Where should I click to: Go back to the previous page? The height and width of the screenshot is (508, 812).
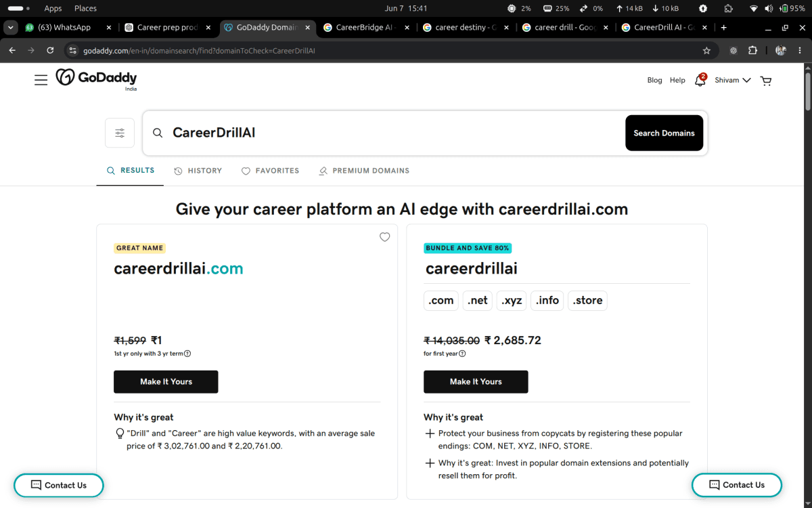pyautogui.click(x=12, y=50)
